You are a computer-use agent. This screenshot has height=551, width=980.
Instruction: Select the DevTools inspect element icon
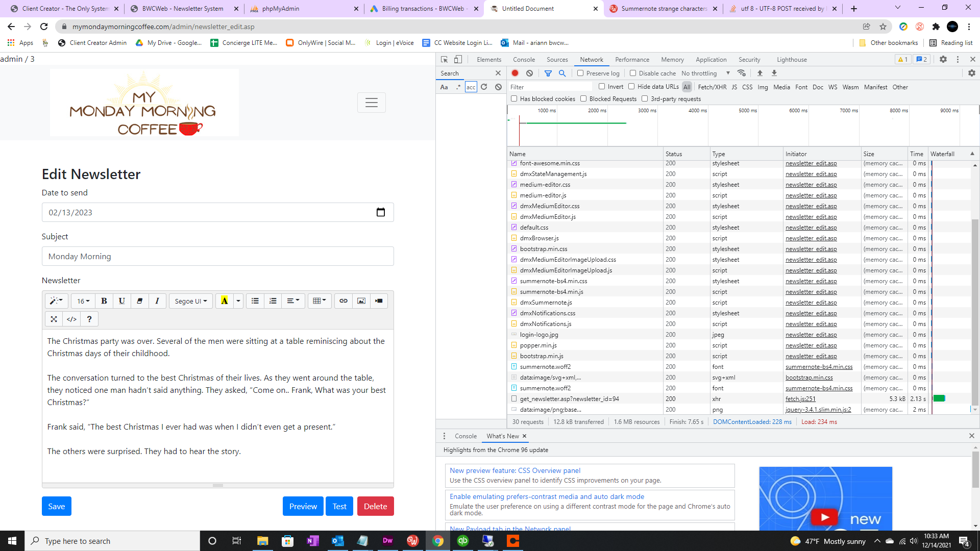(x=444, y=60)
